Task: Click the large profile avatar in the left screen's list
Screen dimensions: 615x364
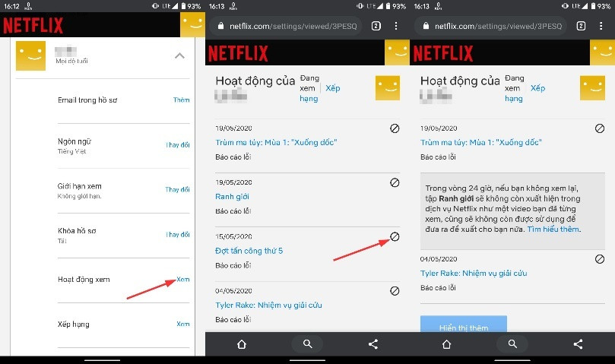Action: coord(30,55)
